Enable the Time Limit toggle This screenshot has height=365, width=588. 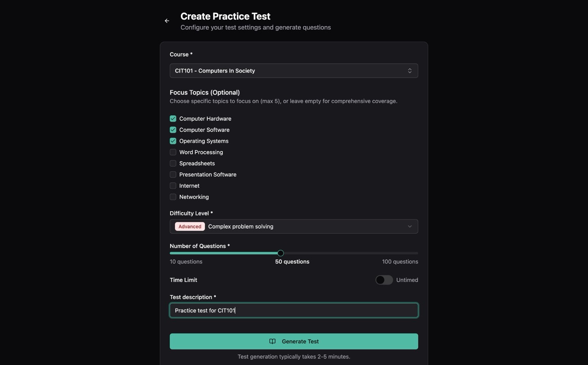tap(384, 280)
